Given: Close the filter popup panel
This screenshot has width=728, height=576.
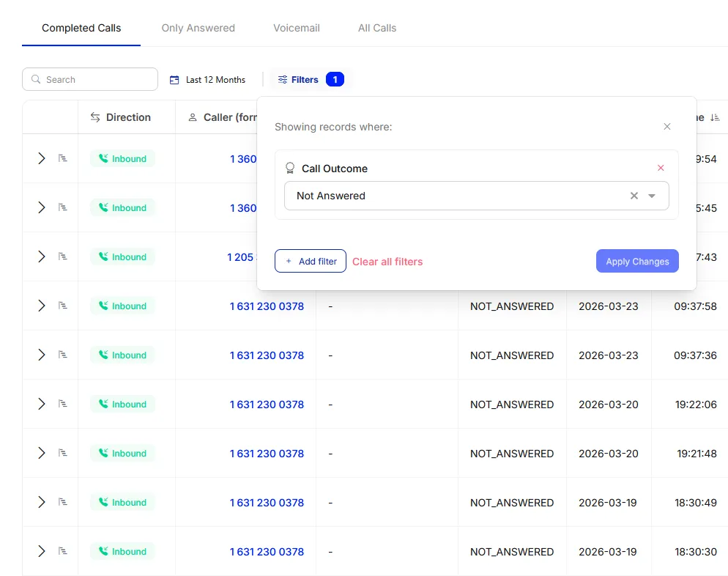Looking at the screenshot, I should 666,126.
